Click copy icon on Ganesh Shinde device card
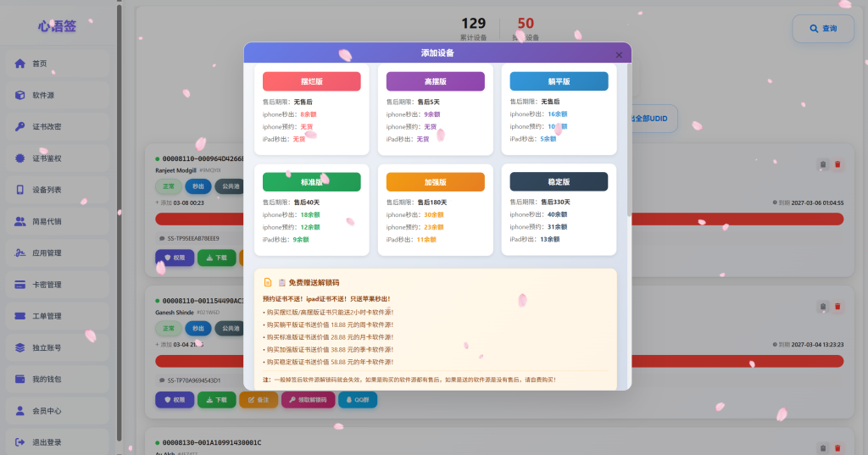Screen dimensions: 868x455 pos(822,307)
